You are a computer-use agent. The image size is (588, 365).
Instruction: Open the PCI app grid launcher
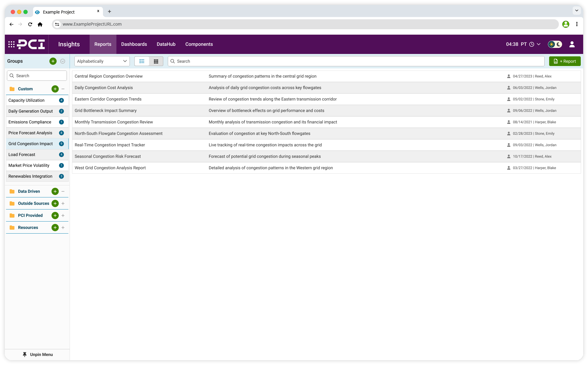11,44
